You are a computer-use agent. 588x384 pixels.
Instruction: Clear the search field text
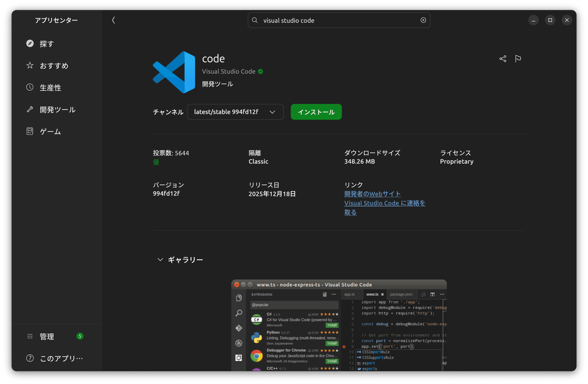(x=423, y=20)
